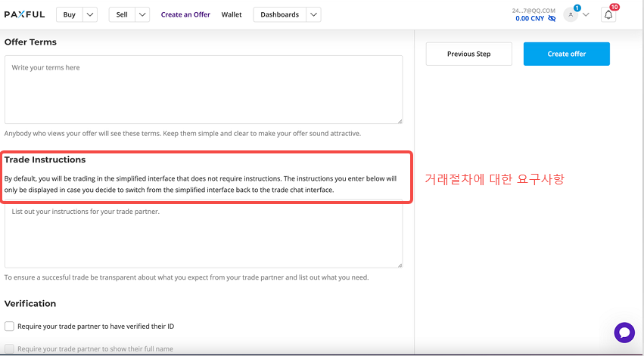The image size is (644, 356).
Task: Click the Sell button in navbar
Action: (x=122, y=15)
